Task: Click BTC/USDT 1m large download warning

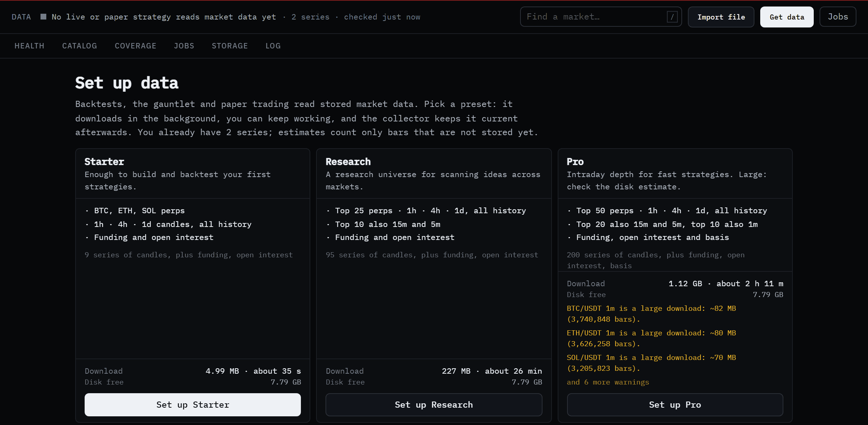Action: click(x=651, y=314)
